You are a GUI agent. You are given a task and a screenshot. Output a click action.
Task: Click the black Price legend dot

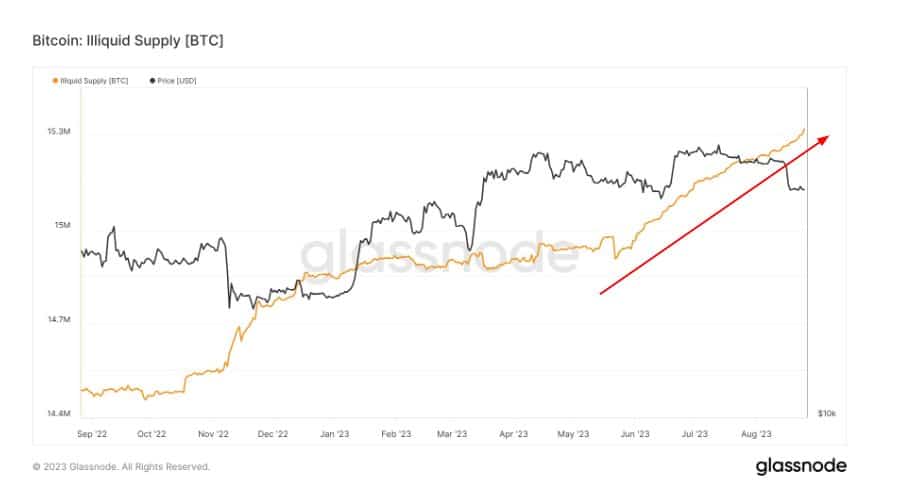[152, 81]
